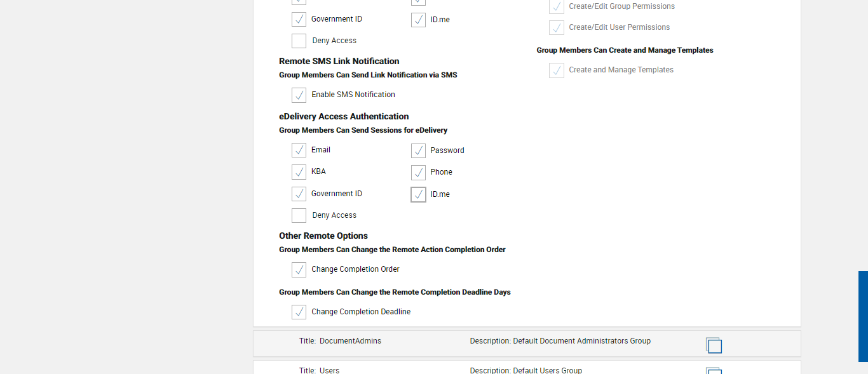Click the copy icon in the DocumentAdmins row
Viewport: 868px width, 374px height.
pyautogui.click(x=714, y=345)
